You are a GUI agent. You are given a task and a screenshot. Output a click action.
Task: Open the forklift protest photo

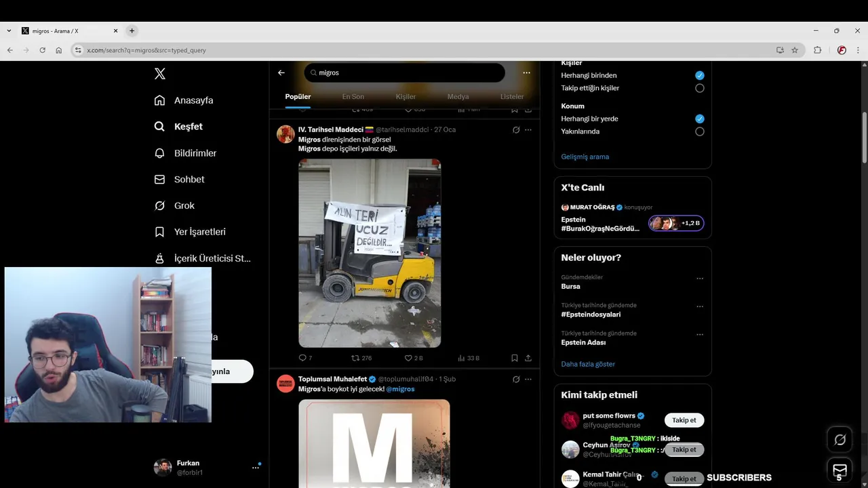[x=370, y=253]
